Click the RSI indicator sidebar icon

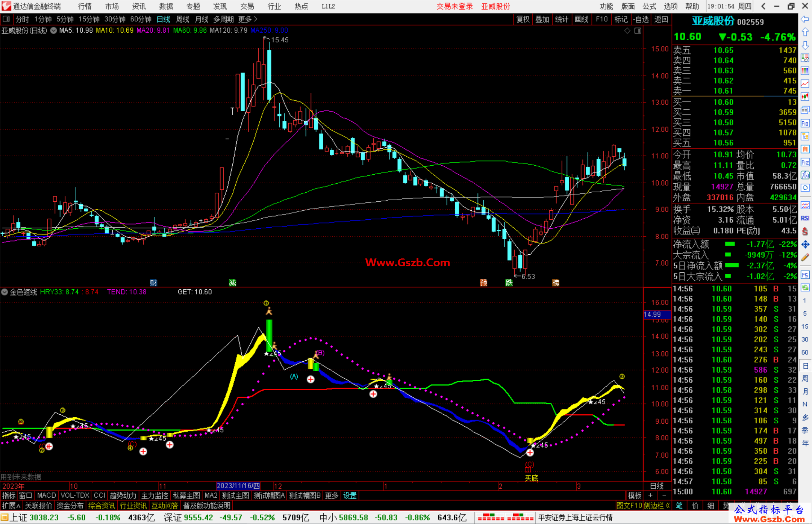(805, 218)
